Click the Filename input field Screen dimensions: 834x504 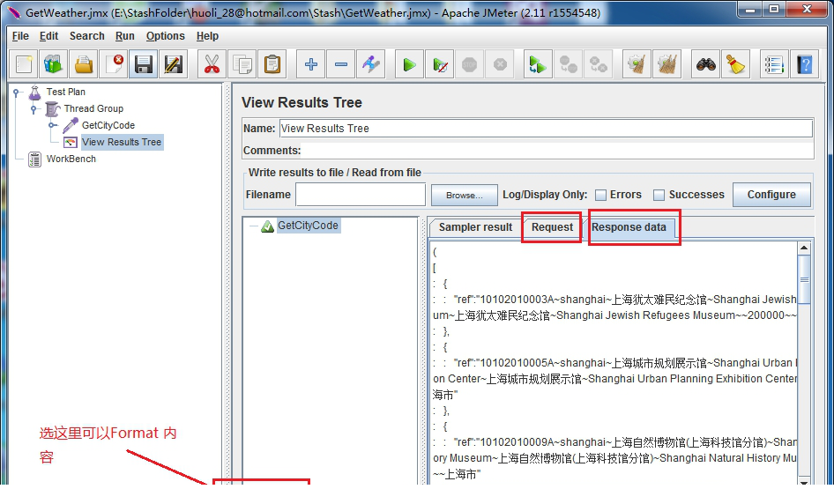click(x=361, y=195)
